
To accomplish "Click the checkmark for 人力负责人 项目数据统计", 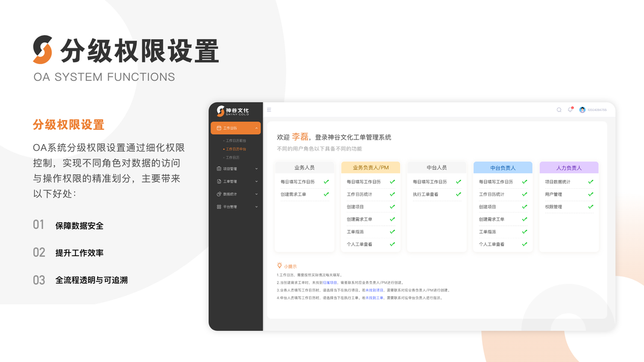I will pyautogui.click(x=591, y=182).
